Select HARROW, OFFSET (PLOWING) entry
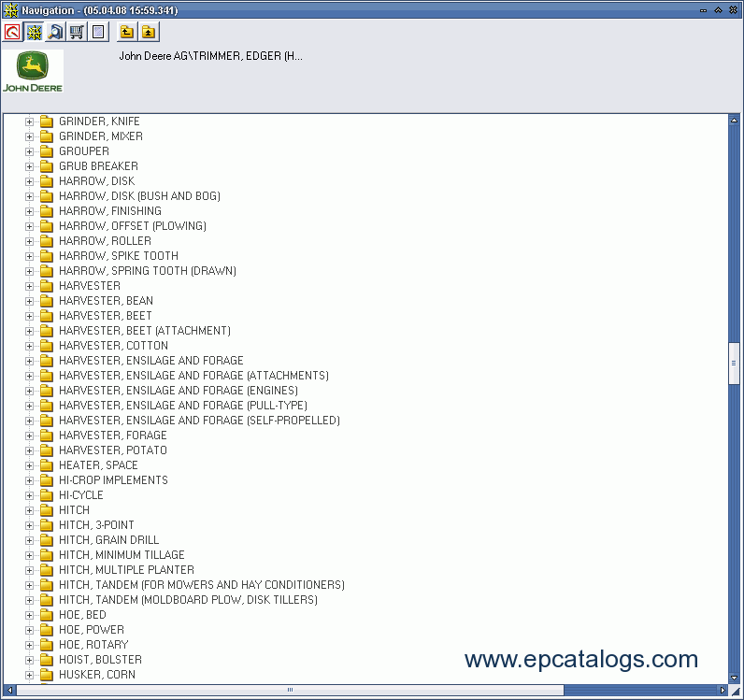This screenshot has height=700, width=744. 133,226
